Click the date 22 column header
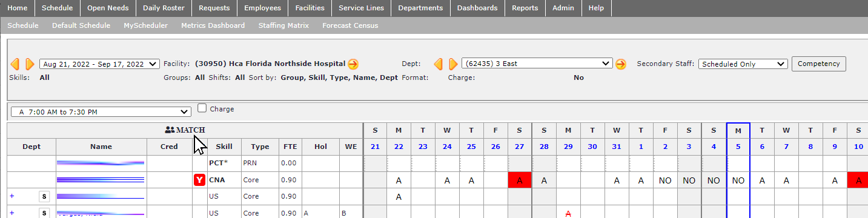The image size is (868, 218). click(x=399, y=147)
